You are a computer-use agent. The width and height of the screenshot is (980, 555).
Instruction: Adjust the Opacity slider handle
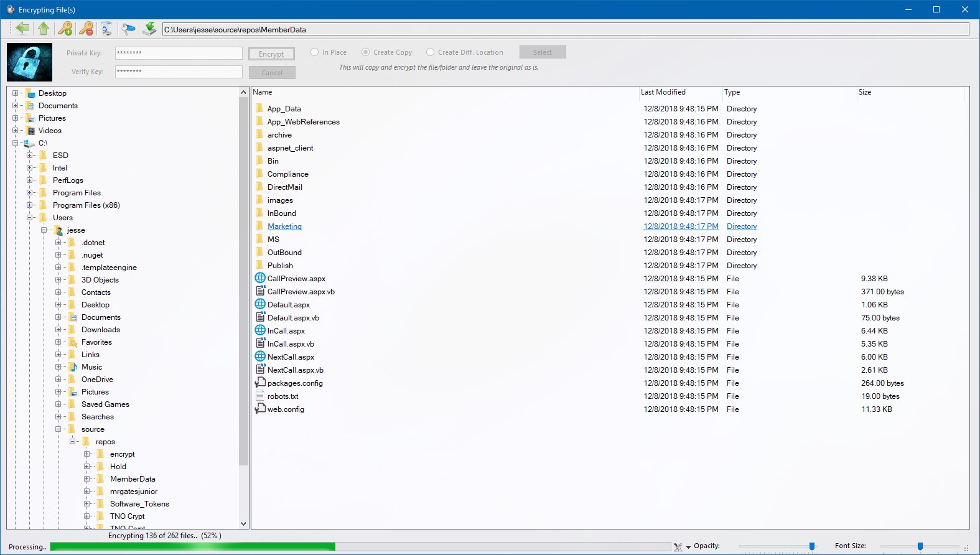click(x=812, y=546)
